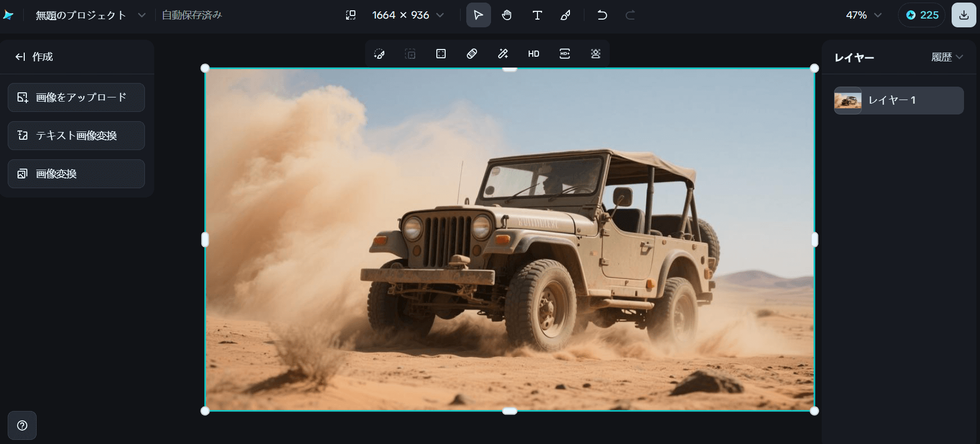
Task: Expand the 履歴 history dropdown
Action: pyautogui.click(x=947, y=57)
